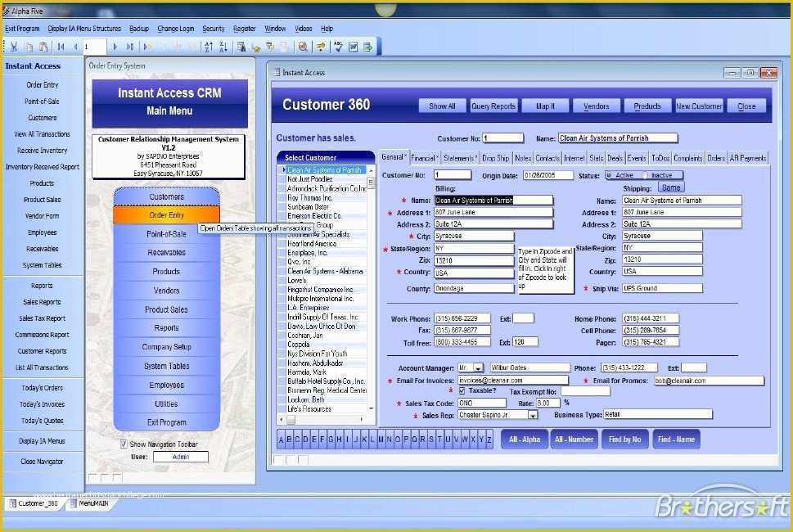The height and width of the screenshot is (532, 793).
Task: Click the Origin Date field
Action: (x=547, y=175)
